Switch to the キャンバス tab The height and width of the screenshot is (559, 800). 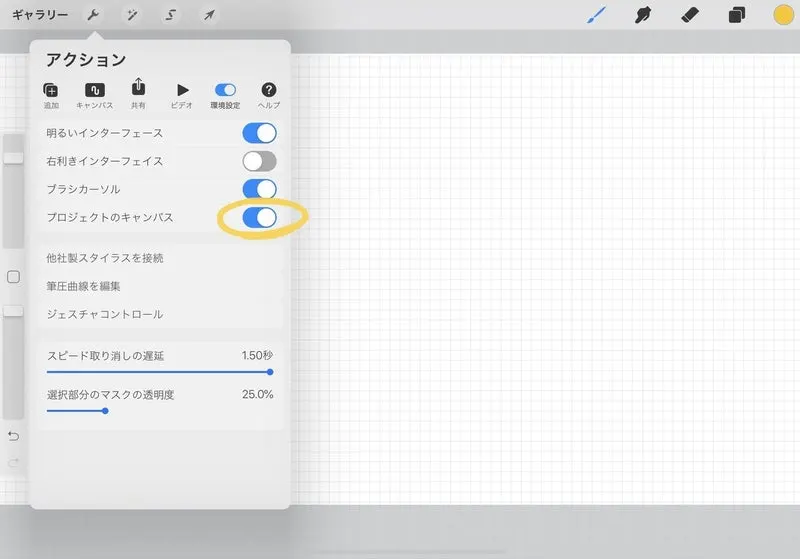coord(94,96)
